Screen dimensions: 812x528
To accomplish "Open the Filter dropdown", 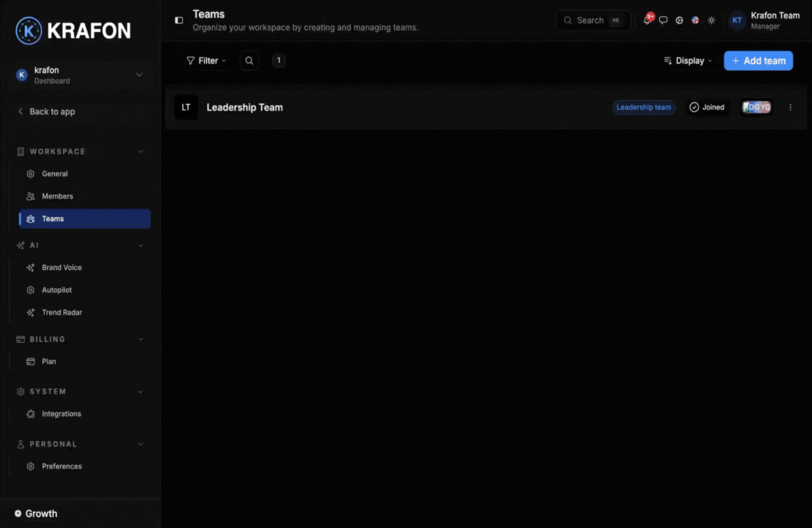I will (x=206, y=61).
